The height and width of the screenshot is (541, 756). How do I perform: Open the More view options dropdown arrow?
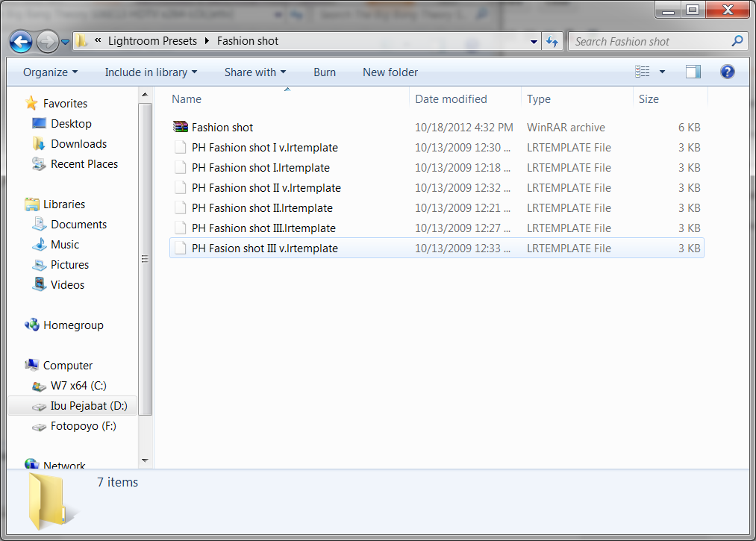pyautogui.click(x=662, y=72)
